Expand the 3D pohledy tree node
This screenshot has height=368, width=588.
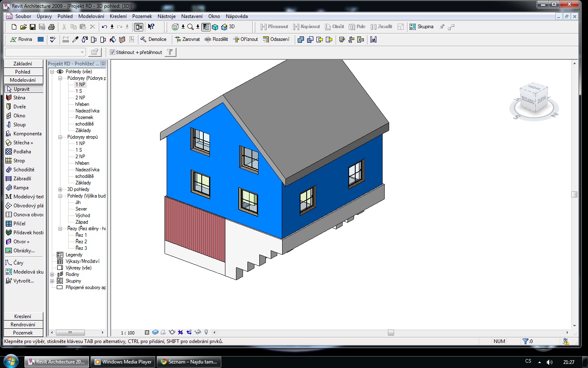coord(60,189)
